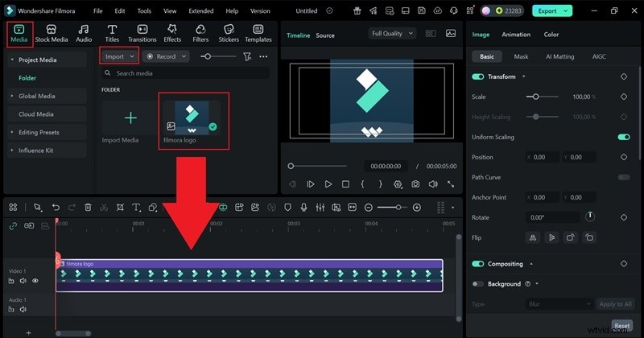Open the Record dropdown
Viewport: 644px width, 338px height.
167,56
